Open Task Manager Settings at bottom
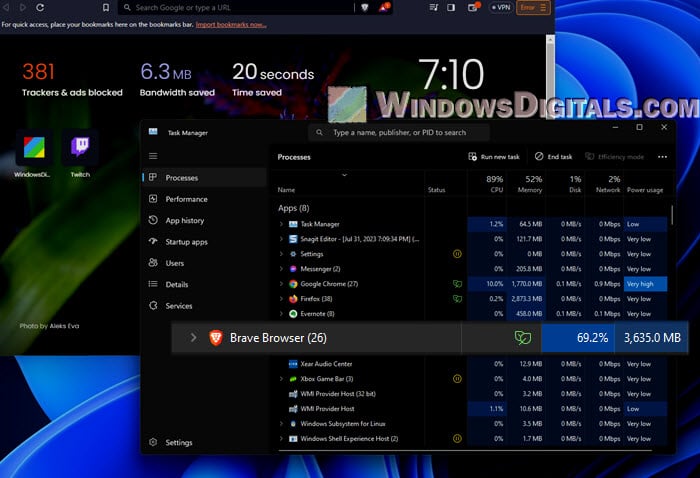Screen dimensions: 700x478 (x=204, y=442)
